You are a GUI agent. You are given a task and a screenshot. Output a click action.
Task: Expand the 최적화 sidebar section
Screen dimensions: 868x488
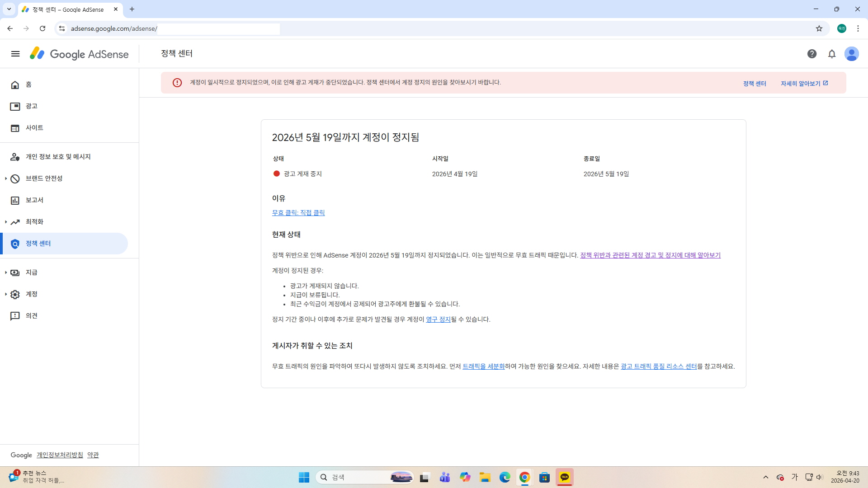[34, 222]
